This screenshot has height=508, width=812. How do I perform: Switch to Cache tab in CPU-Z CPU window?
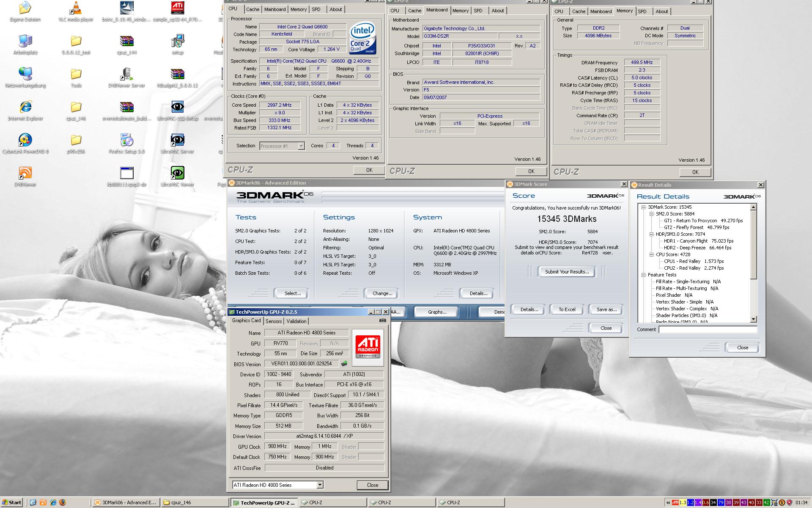pyautogui.click(x=253, y=9)
